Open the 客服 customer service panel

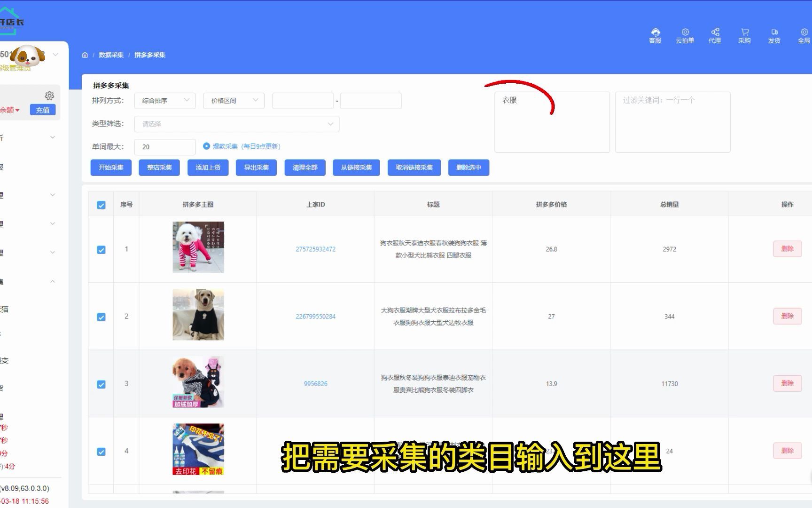655,35
